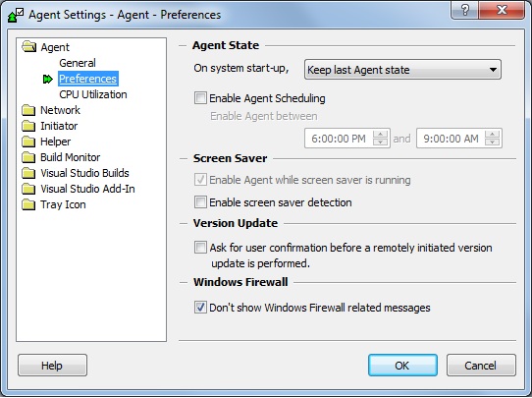Image resolution: width=532 pixels, height=398 pixels.
Task: Click the Visual Studio Builds folder icon
Action: tap(28, 173)
